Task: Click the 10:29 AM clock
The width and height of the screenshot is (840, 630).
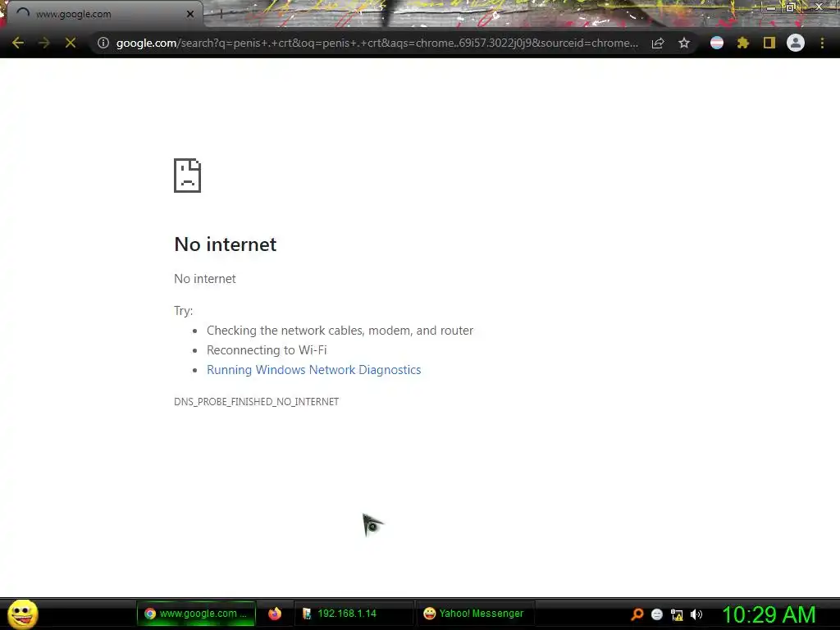Action: click(769, 614)
